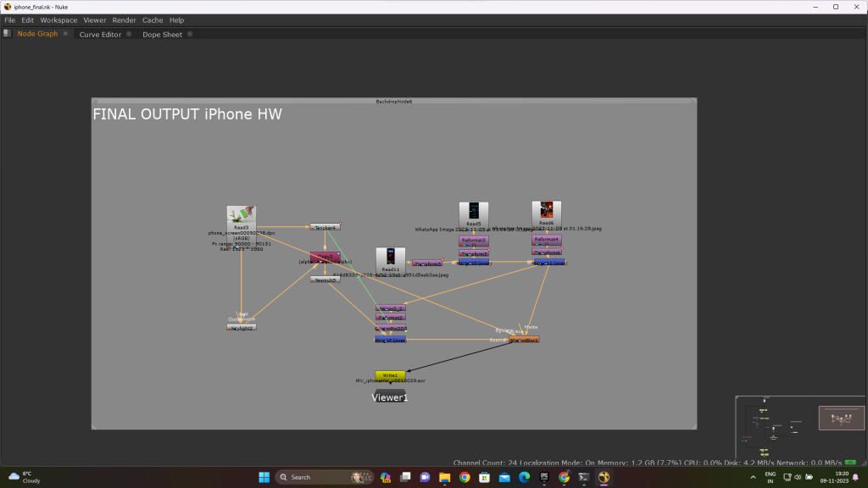Select the Reformat2 node

point(391,317)
